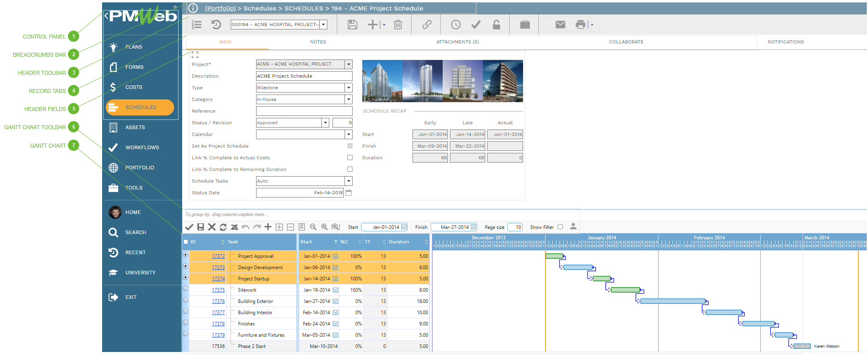The height and width of the screenshot is (356, 868).
Task: Click the Reference input field
Action: [x=304, y=111]
